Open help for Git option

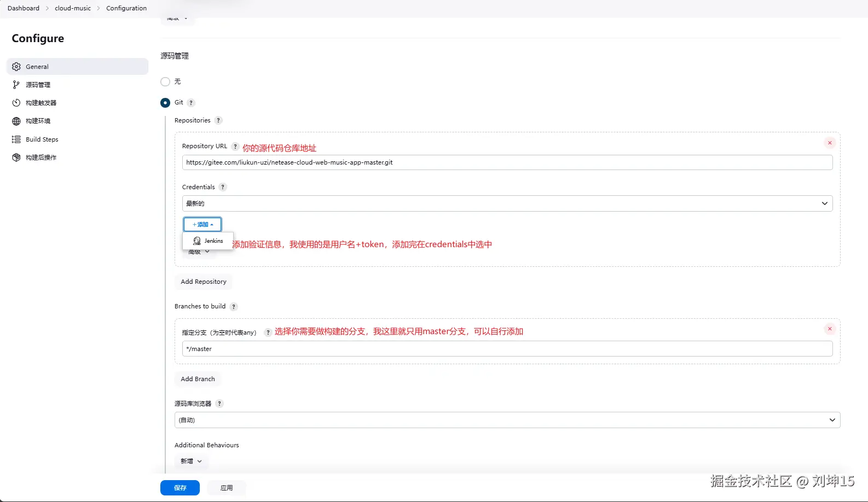click(x=191, y=103)
